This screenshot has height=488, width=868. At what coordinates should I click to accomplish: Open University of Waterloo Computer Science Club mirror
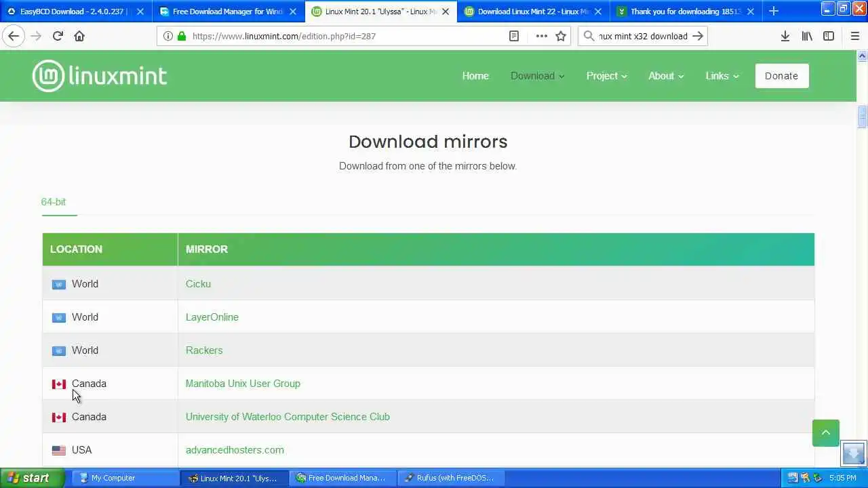[x=288, y=417]
